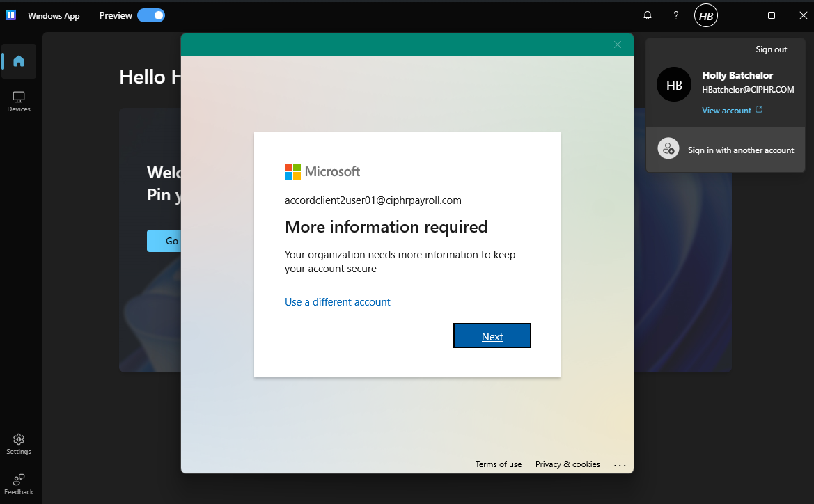Maximize the Windows App window
The width and height of the screenshot is (814, 504).
coord(772,15)
